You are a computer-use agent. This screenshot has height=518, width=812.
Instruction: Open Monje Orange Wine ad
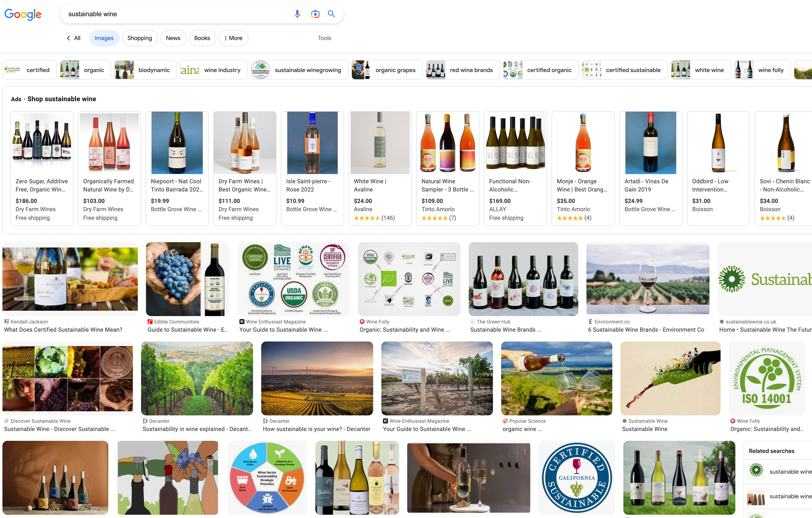[x=583, y=168]
